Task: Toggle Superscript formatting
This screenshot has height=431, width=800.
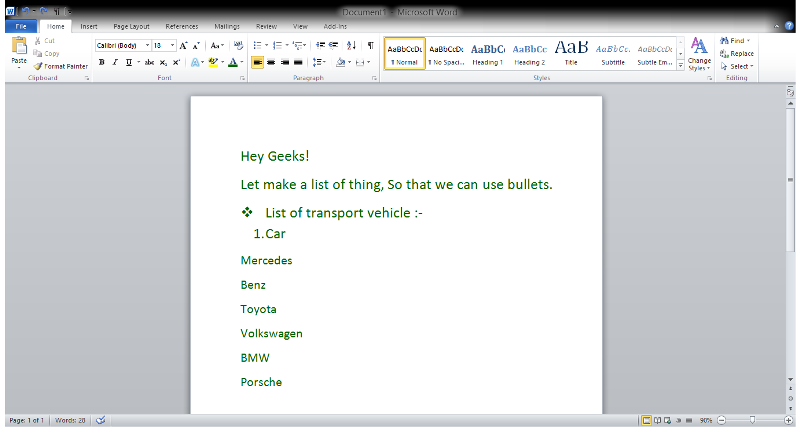Action: coord(176,62)
